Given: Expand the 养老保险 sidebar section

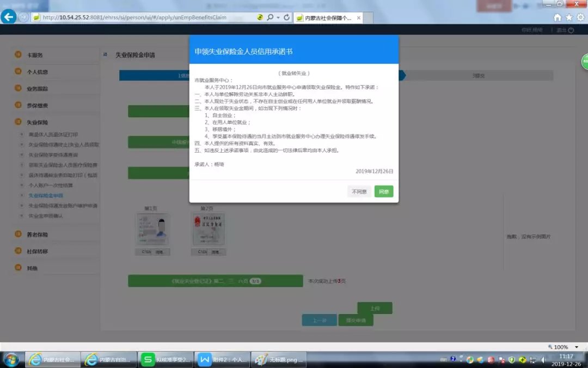Looking at the screenshot, I should click(37, 234).
